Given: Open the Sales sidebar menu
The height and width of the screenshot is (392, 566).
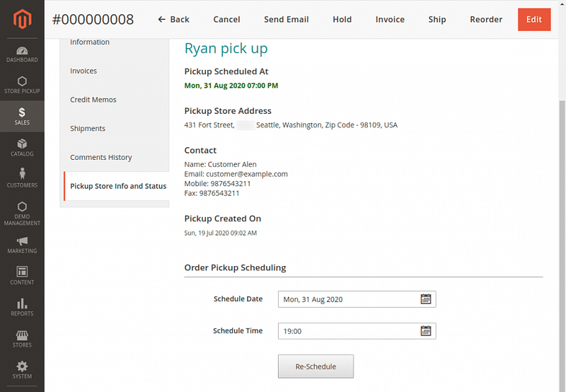Looking at the screenshot, I should pyautogui.click(x=22, y=116).
